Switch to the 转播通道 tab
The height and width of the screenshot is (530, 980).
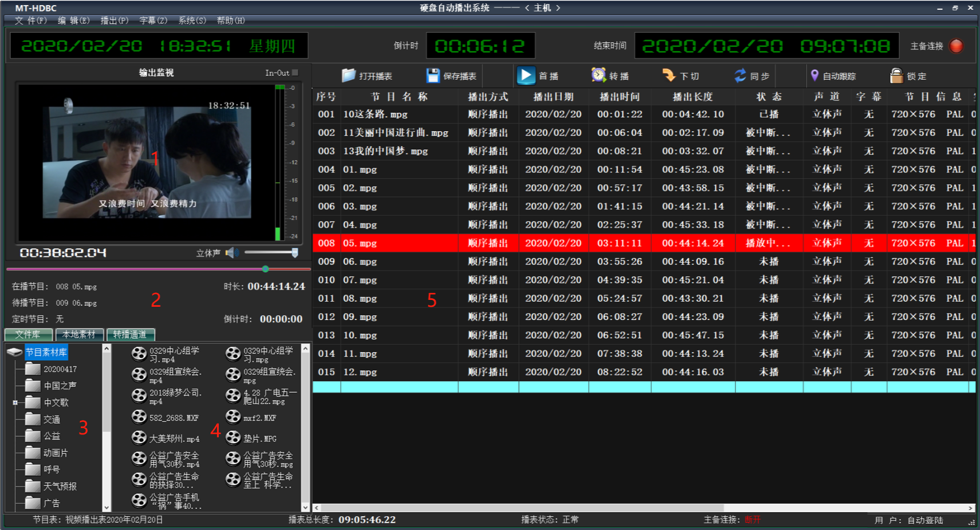pyautogui.click(x=130, y=334)
